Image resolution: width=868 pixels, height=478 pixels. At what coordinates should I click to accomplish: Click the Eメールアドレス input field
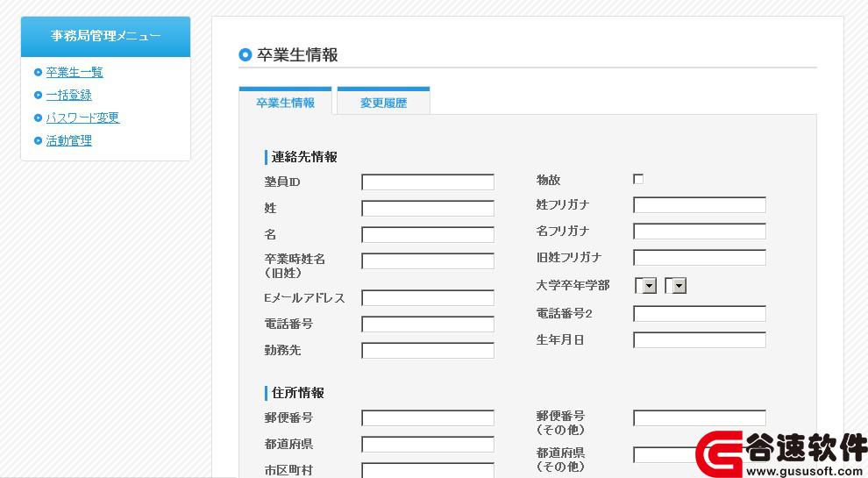click(427, 297)
